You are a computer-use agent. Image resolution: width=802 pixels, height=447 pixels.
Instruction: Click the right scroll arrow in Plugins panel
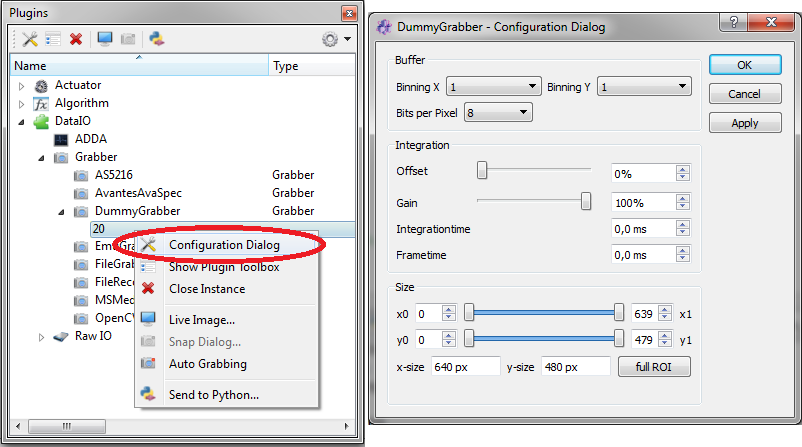(346, 426)
